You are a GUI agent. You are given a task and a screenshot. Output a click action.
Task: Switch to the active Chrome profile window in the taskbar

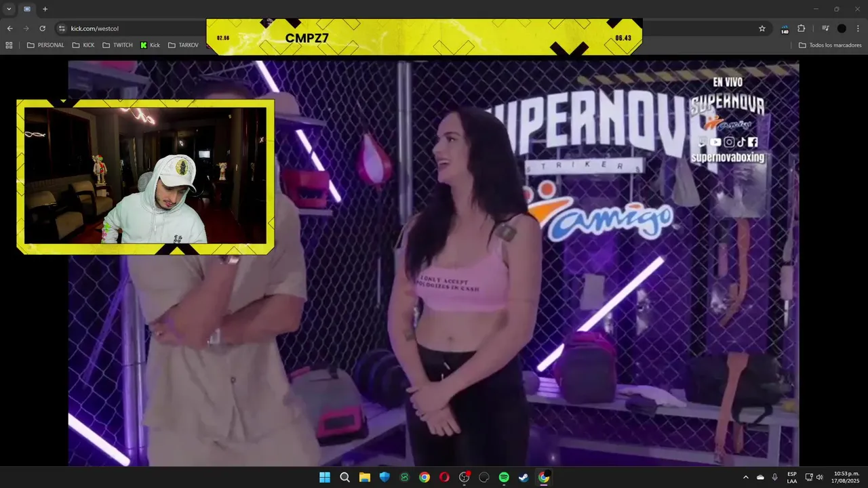coord(544,477)
